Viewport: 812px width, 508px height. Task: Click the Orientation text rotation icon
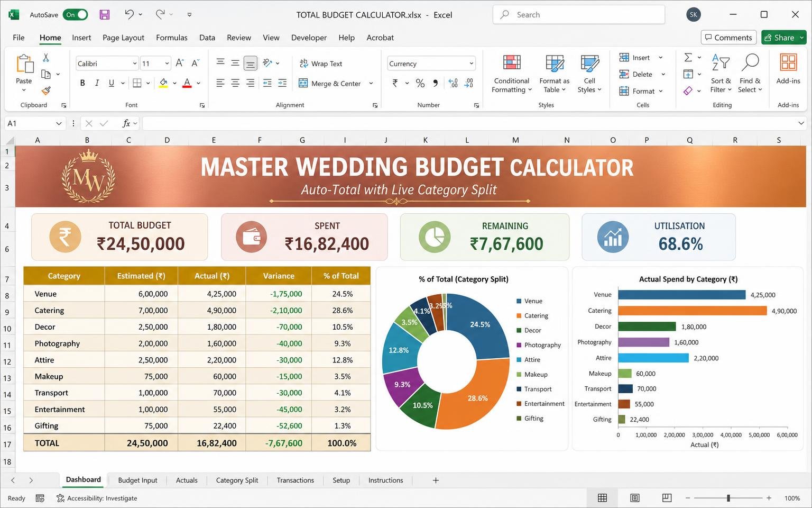click(267, 63)
